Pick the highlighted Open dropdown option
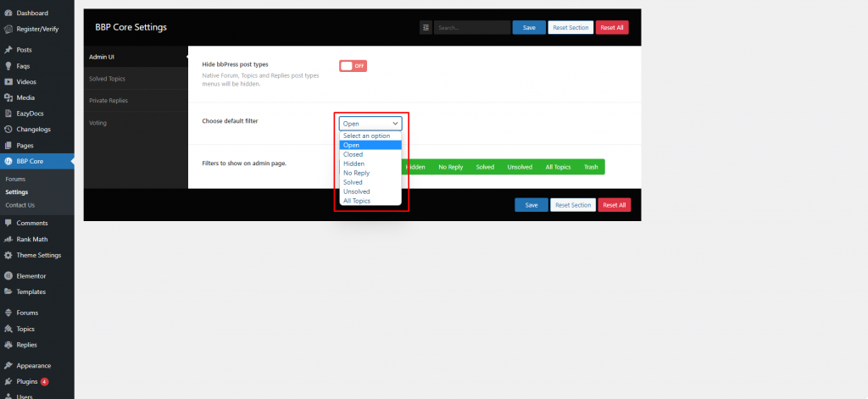The image size is (868, 399). click(x=370, y=145)
